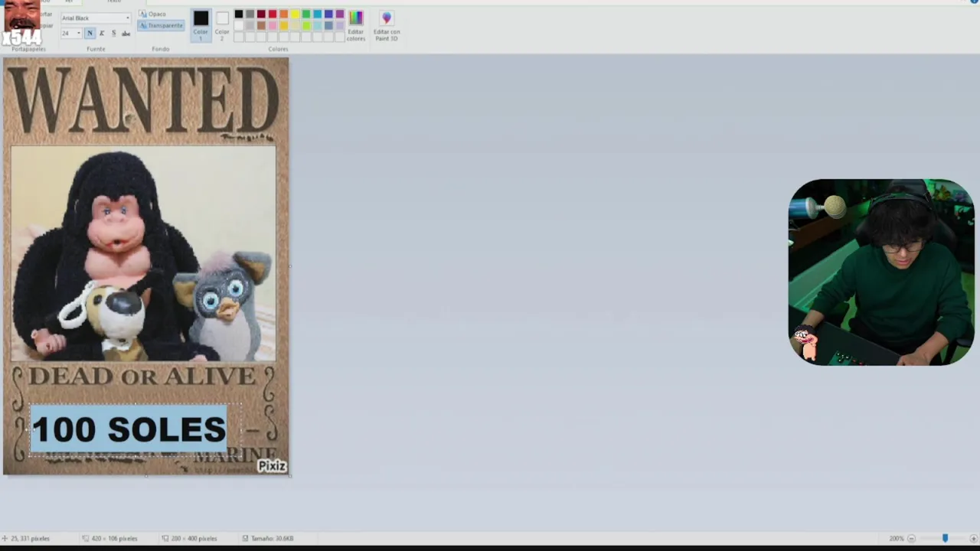Pick the black color swatch
The image size is (980, 551).
[x=239, y=14]
